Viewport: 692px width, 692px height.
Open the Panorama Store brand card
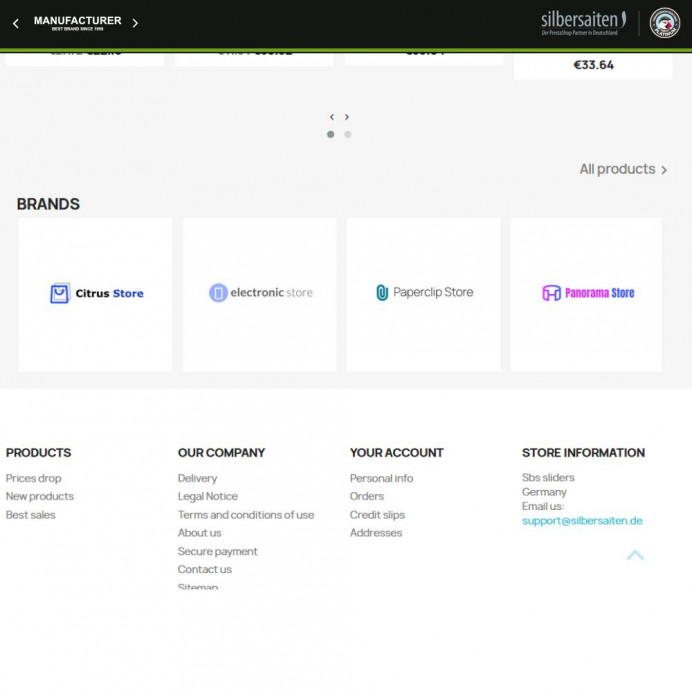586,294
